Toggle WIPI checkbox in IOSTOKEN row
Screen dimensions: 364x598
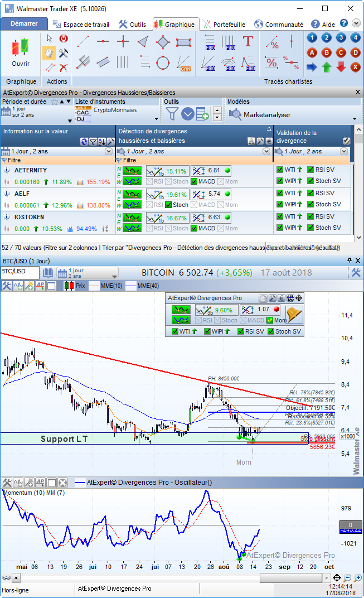[280, 228]
